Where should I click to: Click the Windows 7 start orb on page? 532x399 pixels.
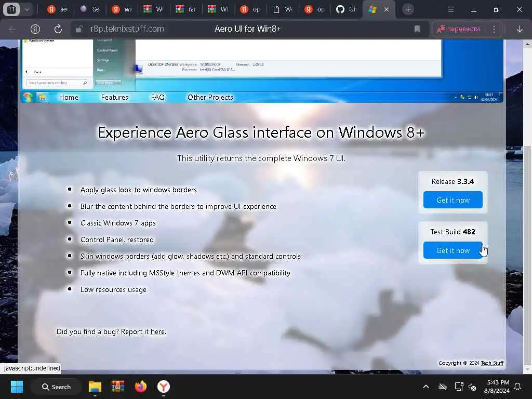pos(28,97)
